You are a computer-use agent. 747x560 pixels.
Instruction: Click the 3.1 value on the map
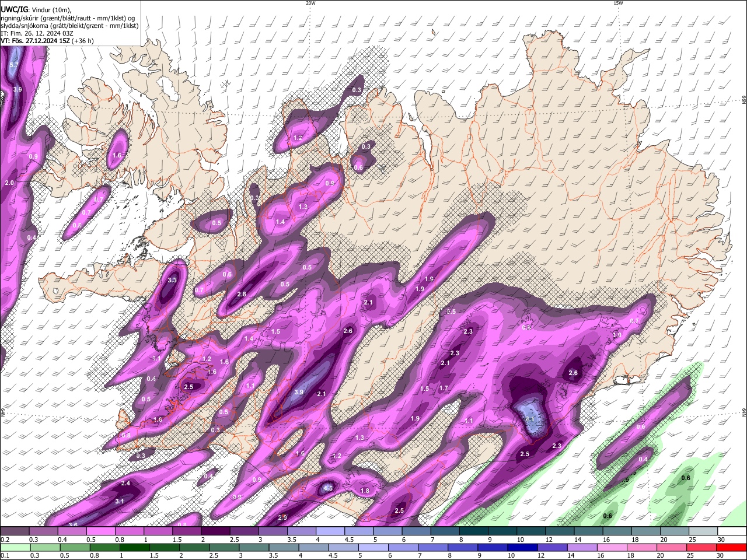coord(120,501)
